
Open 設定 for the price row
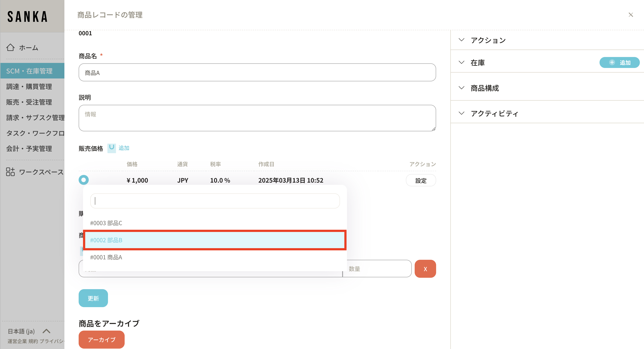click(x=421, y=180)
